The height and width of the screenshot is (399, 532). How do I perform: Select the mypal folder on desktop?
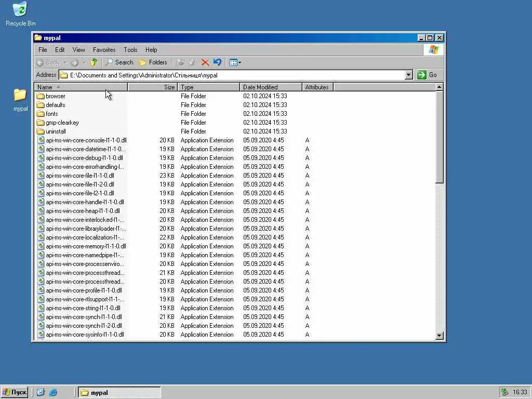20,100
